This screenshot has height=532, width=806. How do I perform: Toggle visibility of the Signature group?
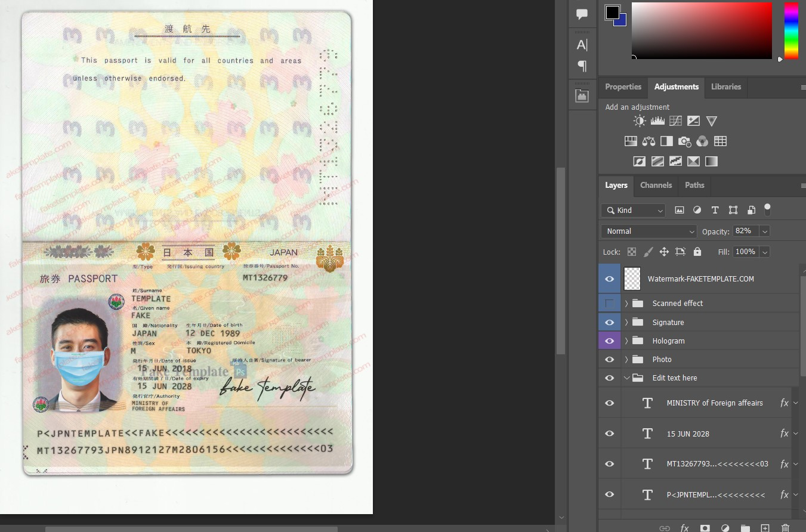(x=609, y=322)
